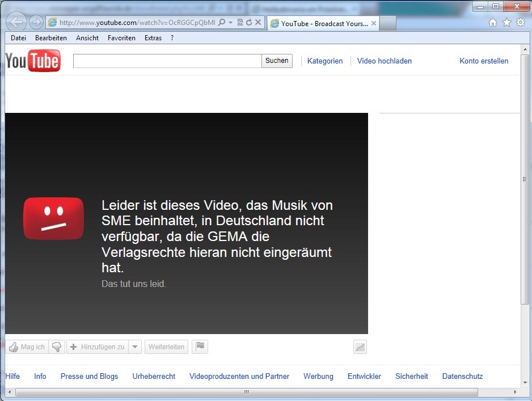Screen dimensions: 532x401
Task: Open the Entwickler footer link
Action: pos(364,376)
